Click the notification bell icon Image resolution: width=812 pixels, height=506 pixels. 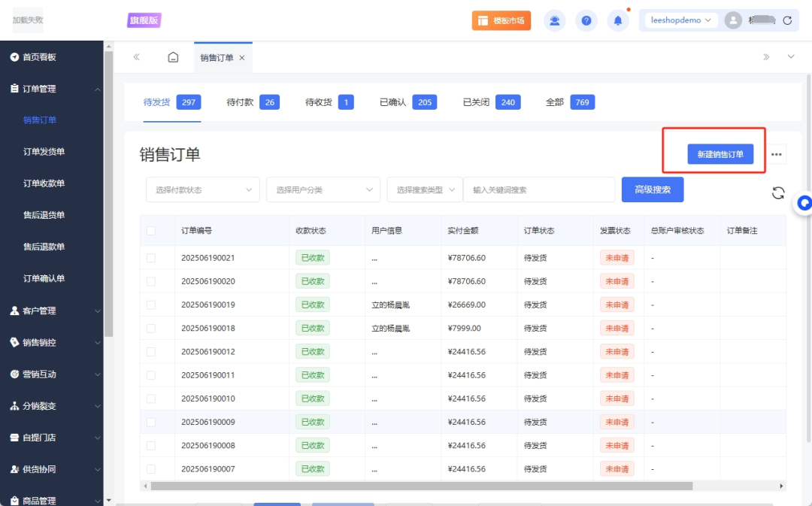(618, 21)
